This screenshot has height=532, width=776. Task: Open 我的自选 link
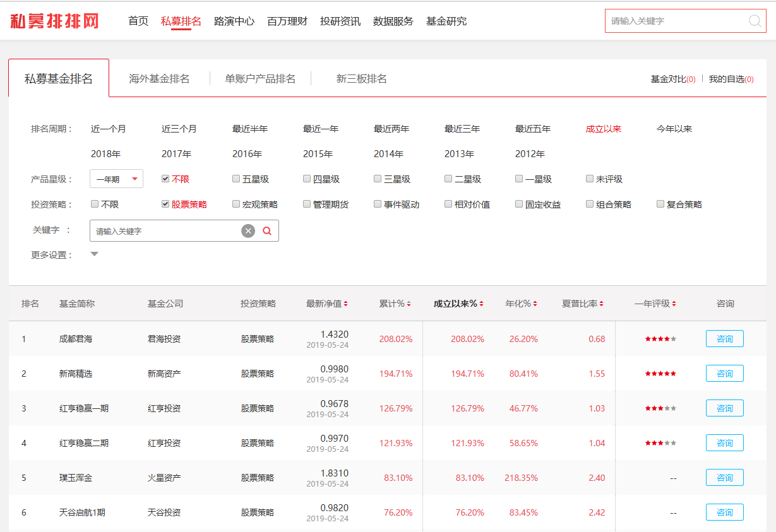[x=731, y=79]
